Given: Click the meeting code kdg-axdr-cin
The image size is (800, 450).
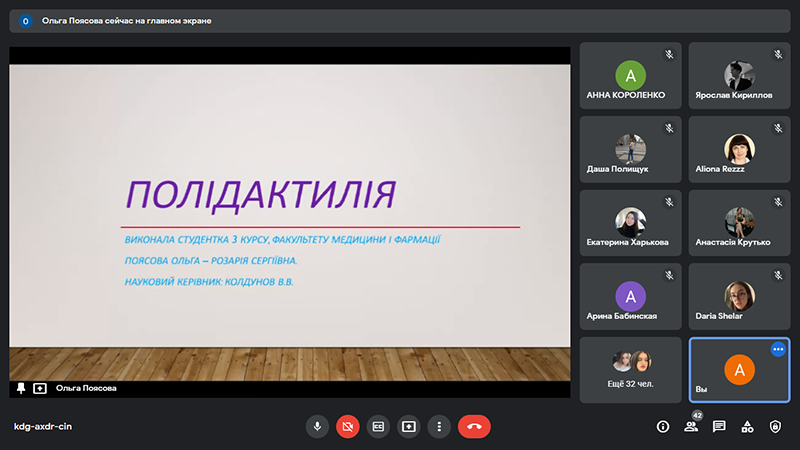Looking at the screenshot, I should coord(42,426).
